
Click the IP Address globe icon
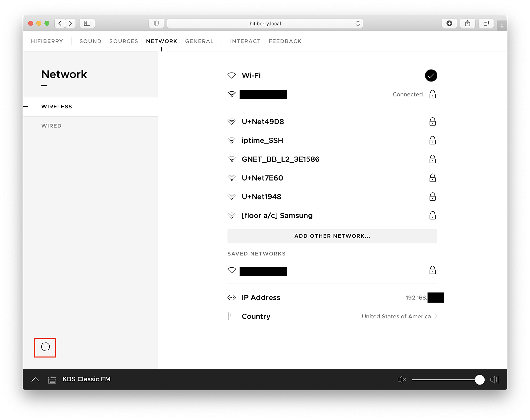click(x=232, y=297)
